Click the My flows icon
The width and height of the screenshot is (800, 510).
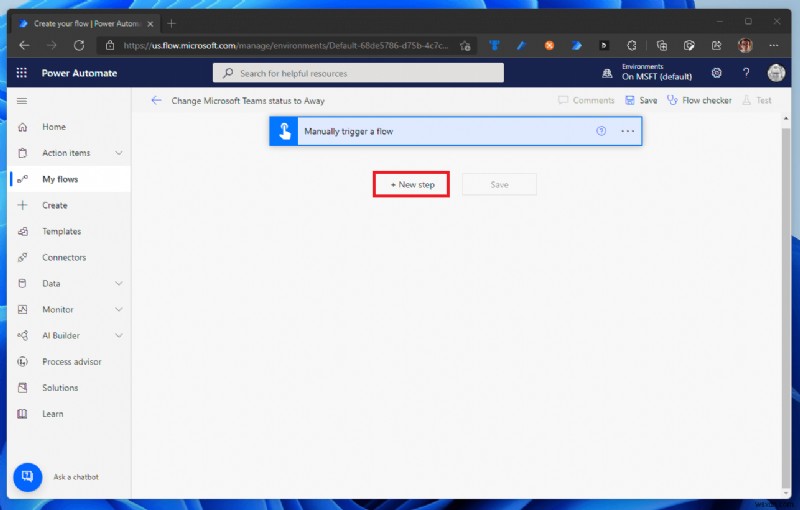22,179
